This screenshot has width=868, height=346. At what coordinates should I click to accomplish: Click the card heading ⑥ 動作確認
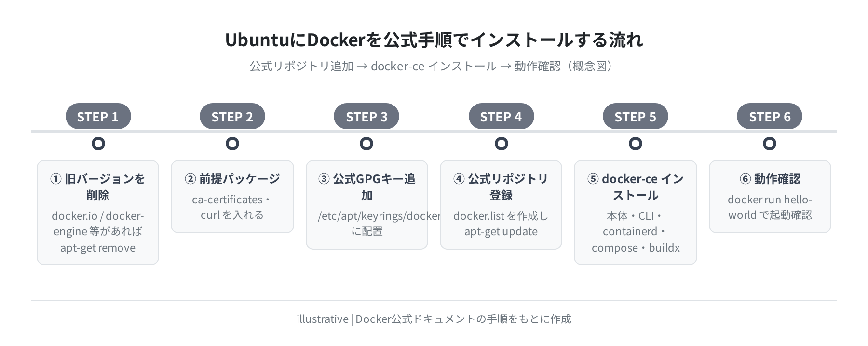pos(770,179)
